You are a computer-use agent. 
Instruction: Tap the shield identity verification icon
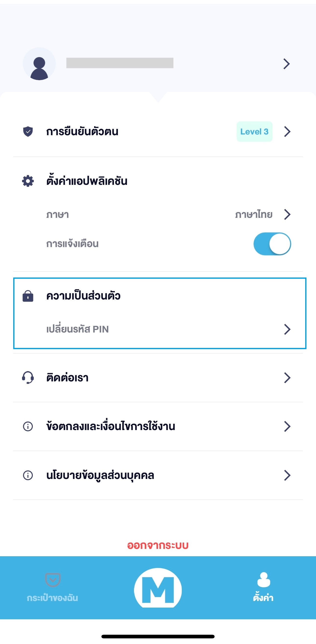coord(28,132)
